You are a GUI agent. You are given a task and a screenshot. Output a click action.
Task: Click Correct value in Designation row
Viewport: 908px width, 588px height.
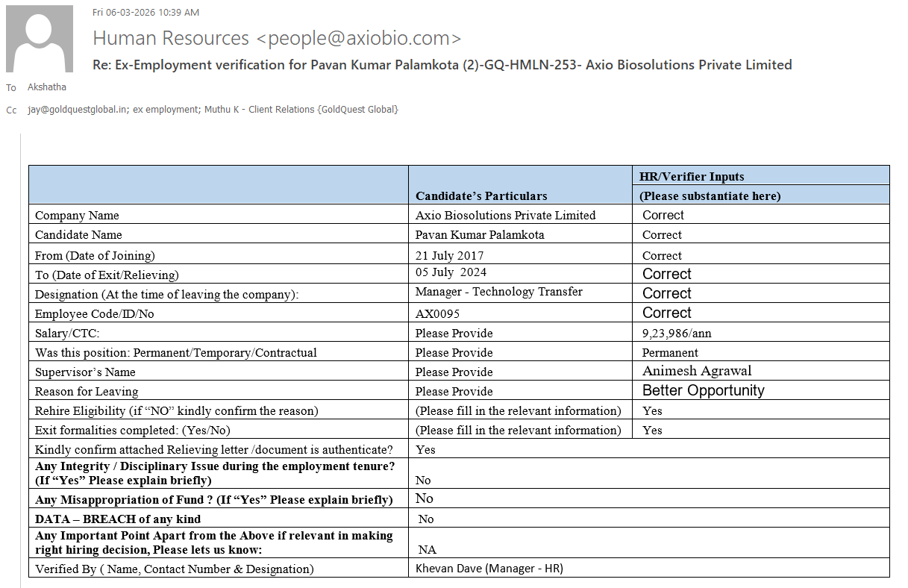tap(667, 293)
